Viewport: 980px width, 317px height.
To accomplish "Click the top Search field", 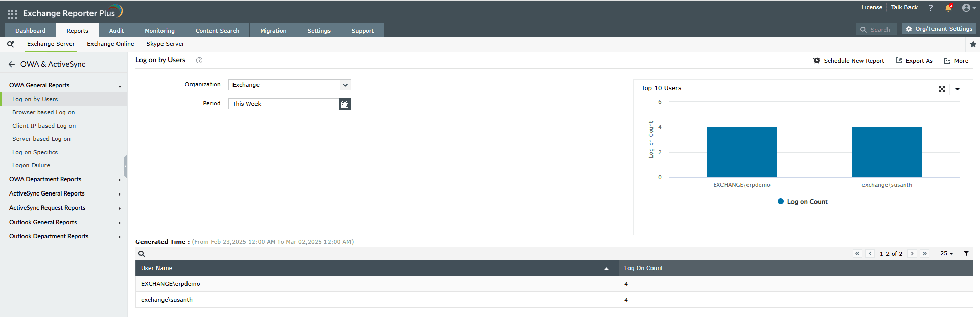I will click(876, 30).
